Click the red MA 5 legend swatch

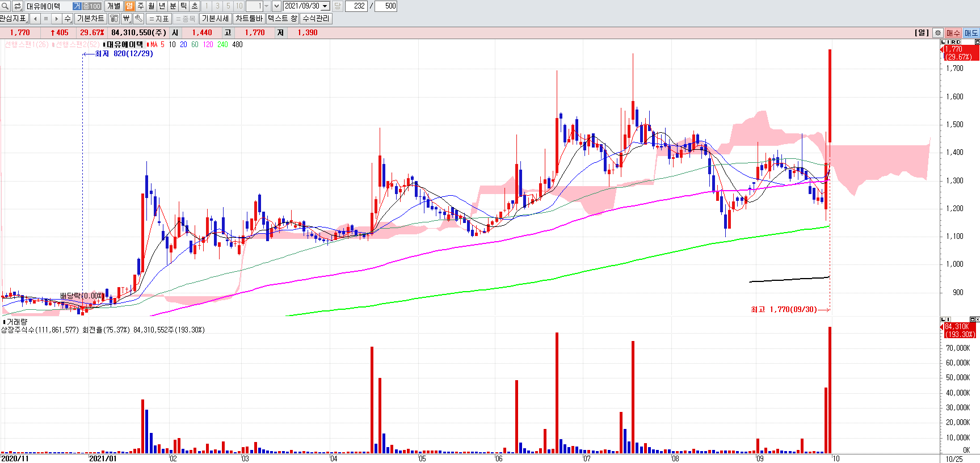coord(149,44)
